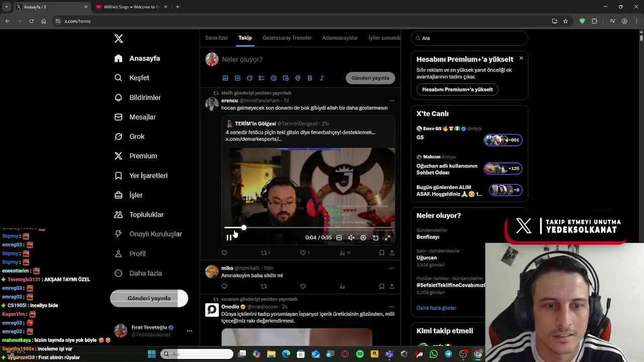Viewport: 644px width, 362px height.
Task: Switch to the Wilfried Singo browser tab
Action: 131,7
